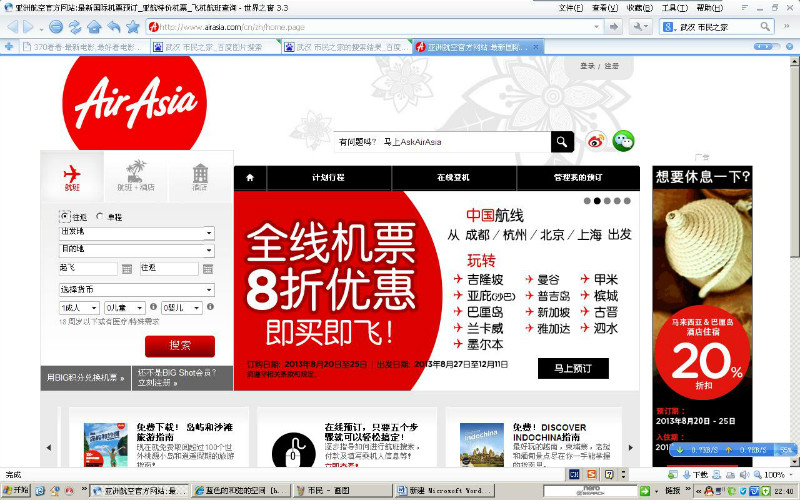Select the second carousel dot indicator
This screenshot has width=800, height=500.
point(597,201)
